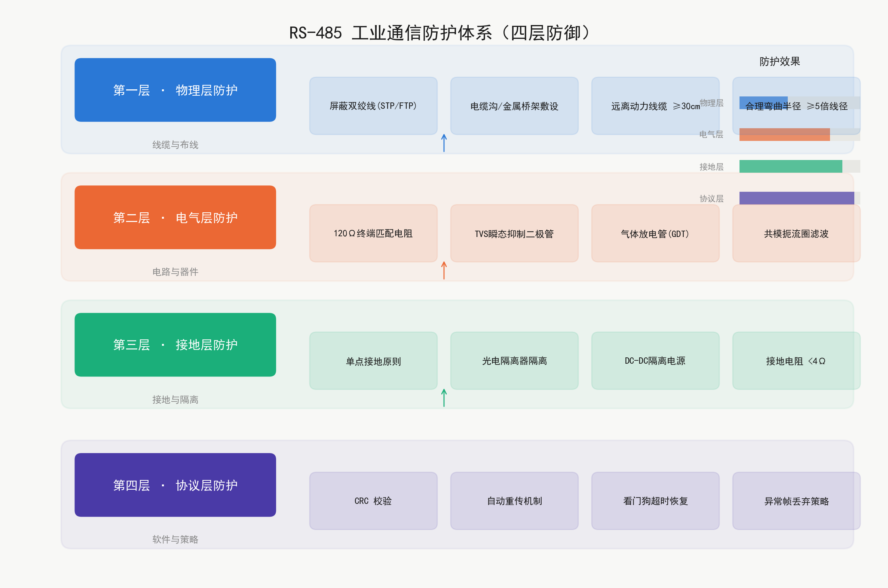Viewport: 888px width, 588px height.
Task: Select the DC-DC隔离电源 card
Action: (655, 361)
